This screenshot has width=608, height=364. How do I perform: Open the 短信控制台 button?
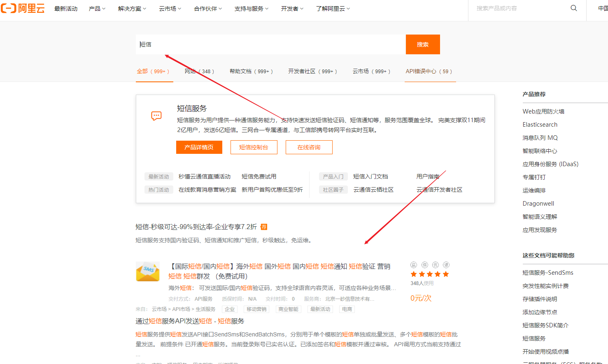click(x=254, y=147)
